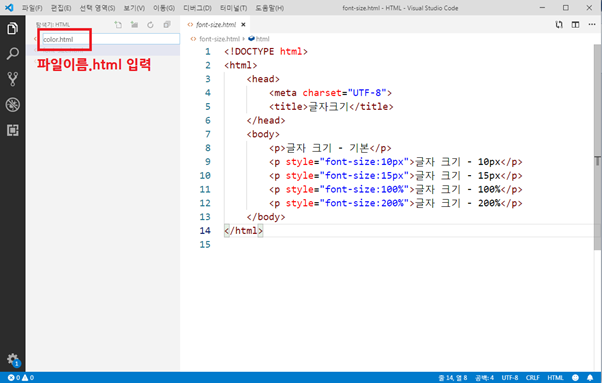
Task: Open the Search view in activity bar
Action: (x=12, y=54)
